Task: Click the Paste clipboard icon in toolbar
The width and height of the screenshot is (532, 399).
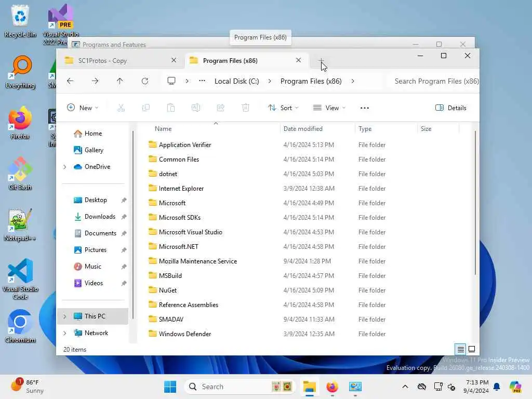Action: (171, 108)
